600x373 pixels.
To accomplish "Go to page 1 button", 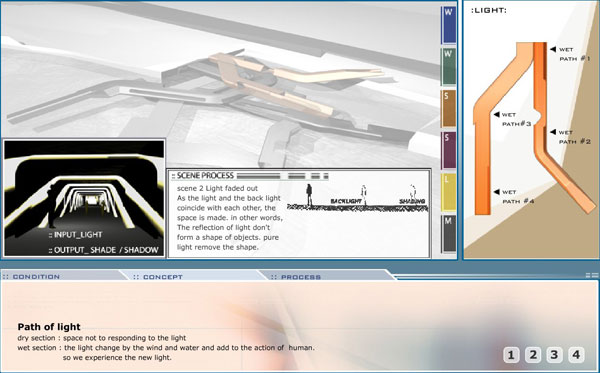I will click(x=511, y=355).
